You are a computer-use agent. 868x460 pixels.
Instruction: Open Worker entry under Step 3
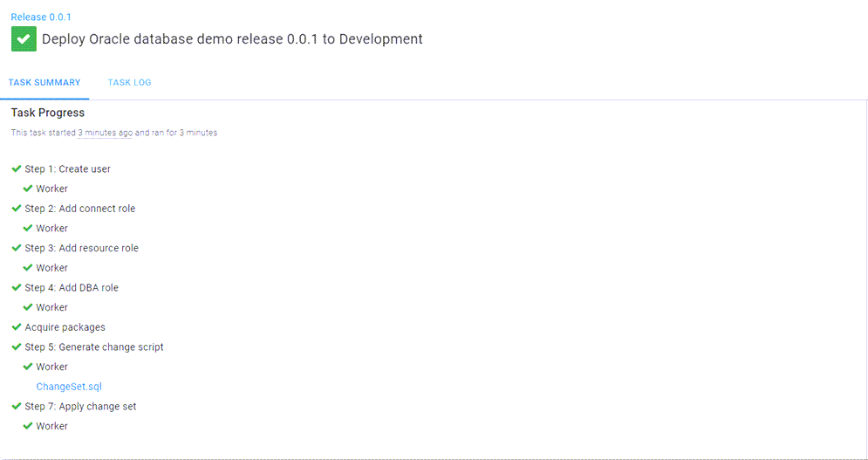[51, 268]
